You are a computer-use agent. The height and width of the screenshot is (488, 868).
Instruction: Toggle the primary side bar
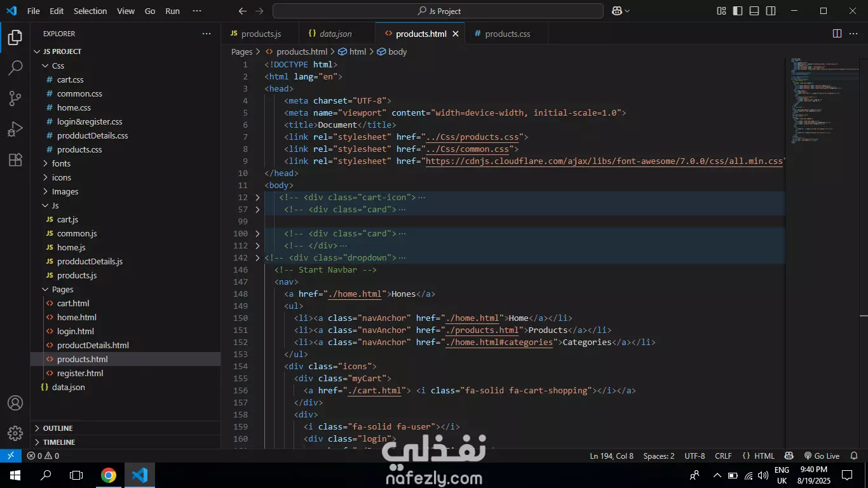[738, 11]
